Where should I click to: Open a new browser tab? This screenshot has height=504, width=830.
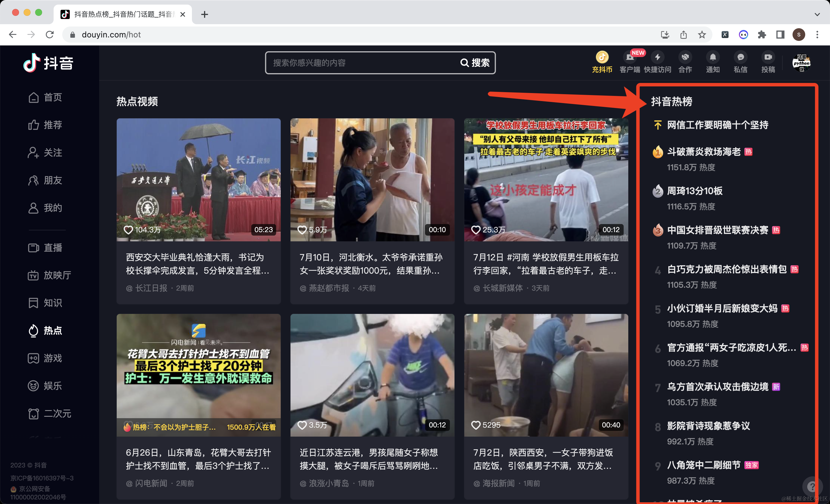point(204,14)
